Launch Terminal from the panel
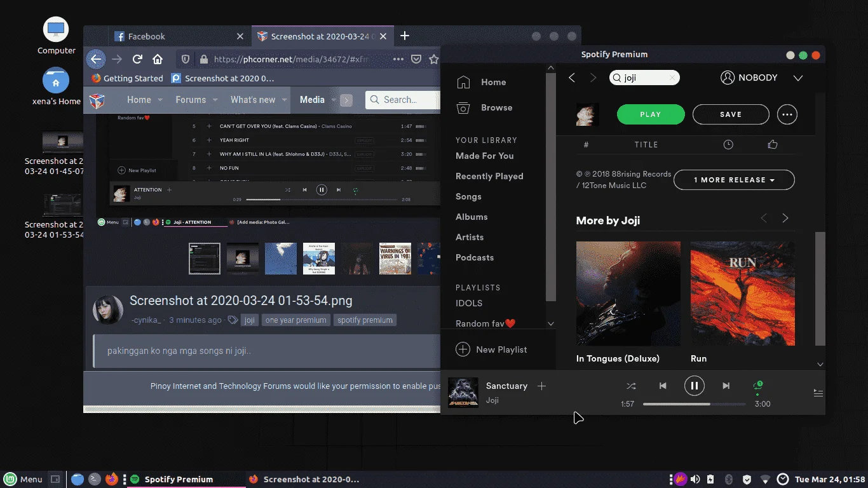Viewport: 868px width, 488px height. 95,479
